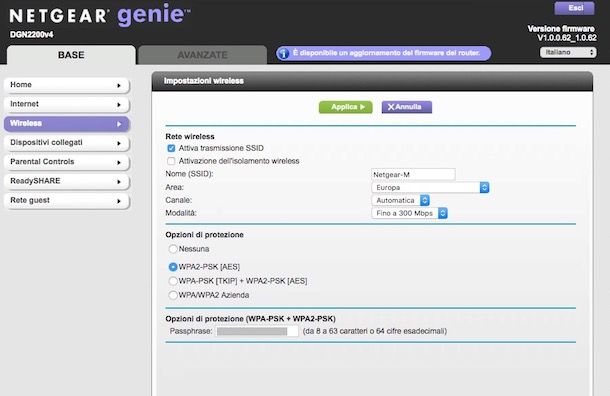Click the Annulla button
Image resolution: width=610 pixels, height=396 pixels.
click(407, 107)
